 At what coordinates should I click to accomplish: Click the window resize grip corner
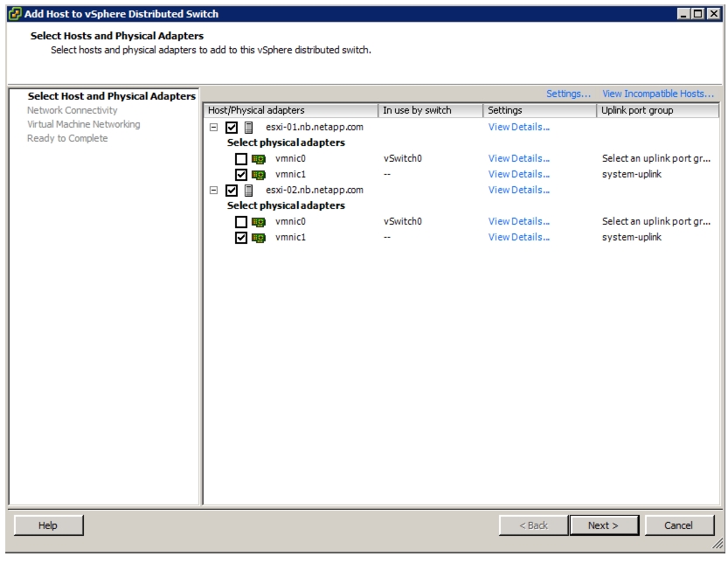coord(718,543)
